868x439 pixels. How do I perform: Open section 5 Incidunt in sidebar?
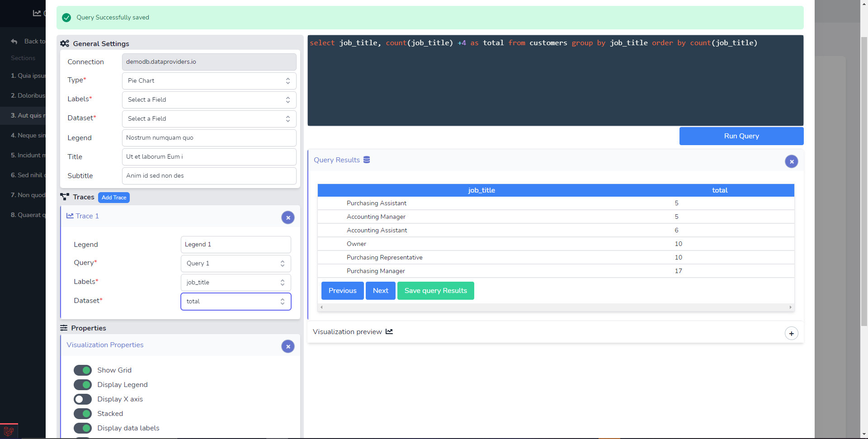point(28,155)
